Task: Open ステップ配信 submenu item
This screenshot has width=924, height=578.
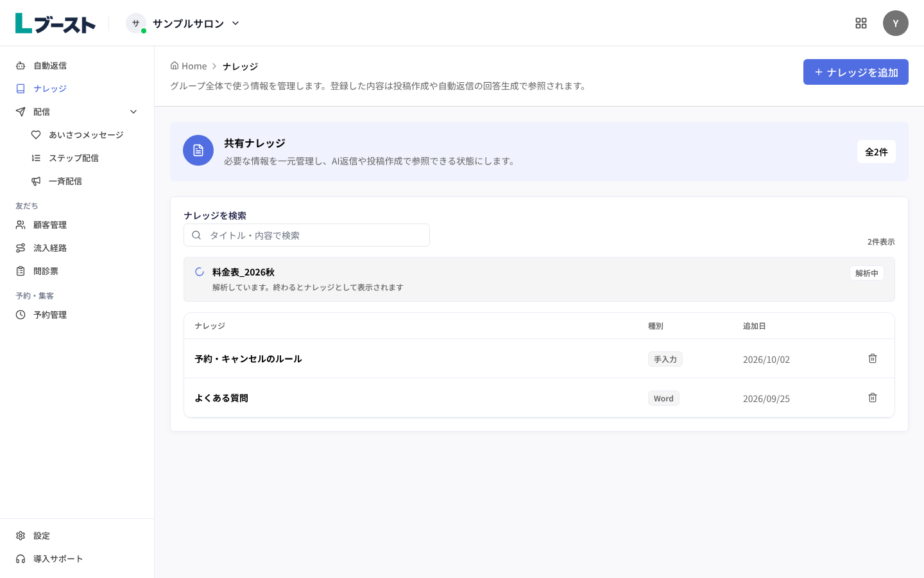Action: point(85,158)
